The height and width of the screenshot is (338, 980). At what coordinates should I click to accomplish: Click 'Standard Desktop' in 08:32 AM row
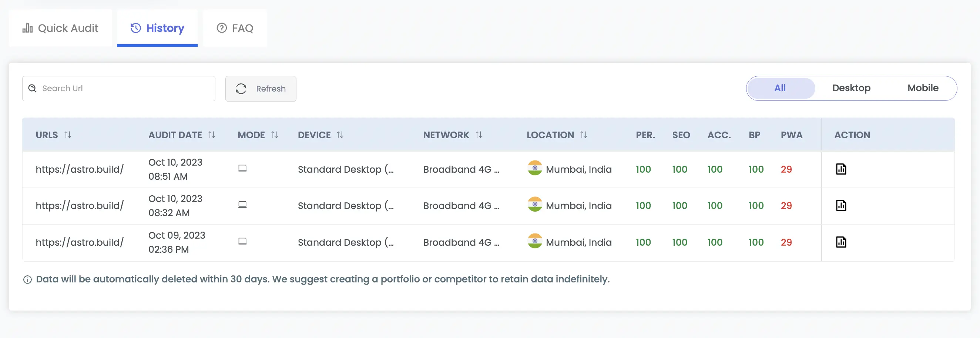pyautogui.click(x=345, y=206)
